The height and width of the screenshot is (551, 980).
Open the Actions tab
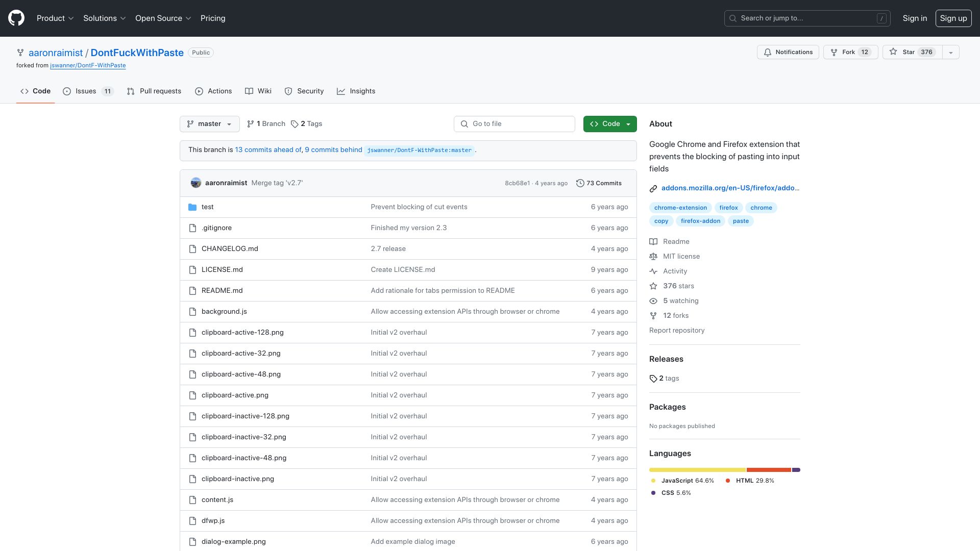[x=213, y=91]
